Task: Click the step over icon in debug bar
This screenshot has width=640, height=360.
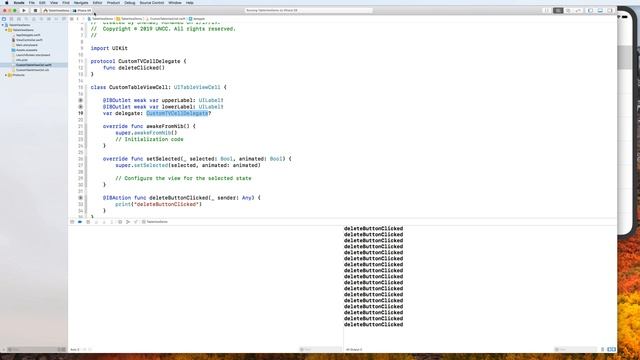Action: 96,222
